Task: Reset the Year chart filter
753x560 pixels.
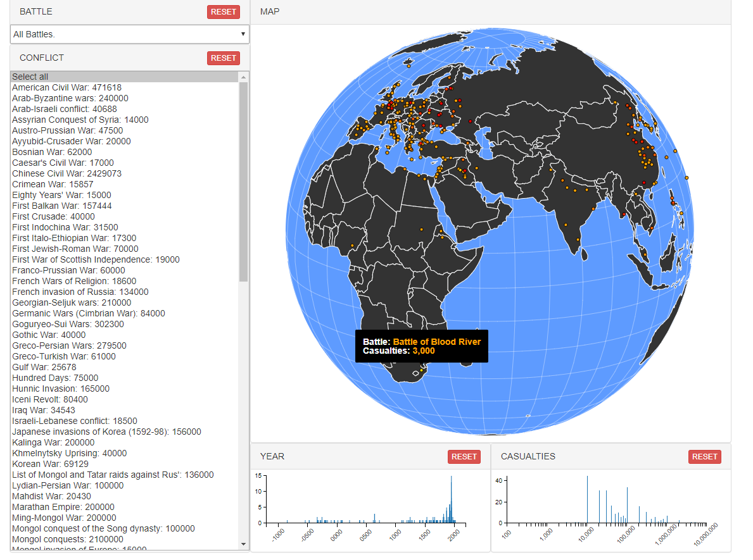Action: pyautogui.click(x=464, y=457)
